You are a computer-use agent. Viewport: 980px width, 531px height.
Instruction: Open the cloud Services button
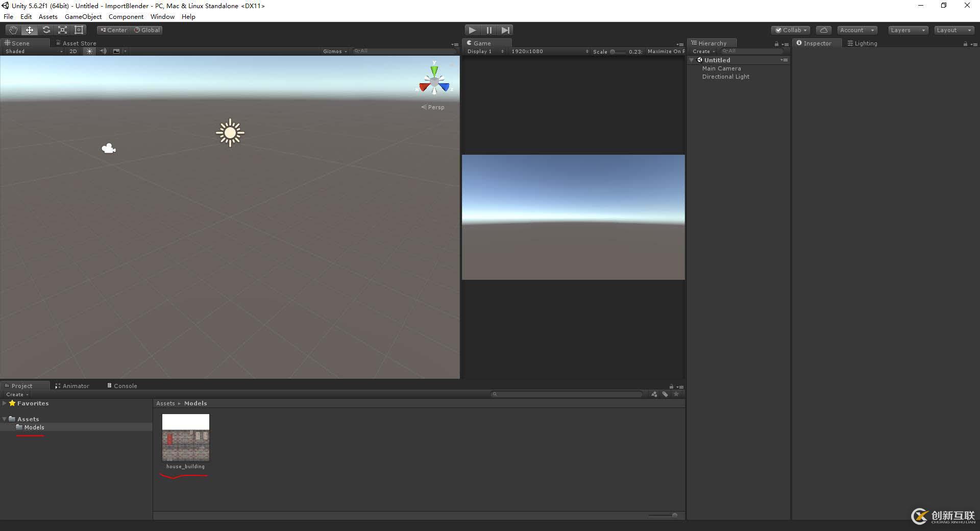(x=823, y=30)
